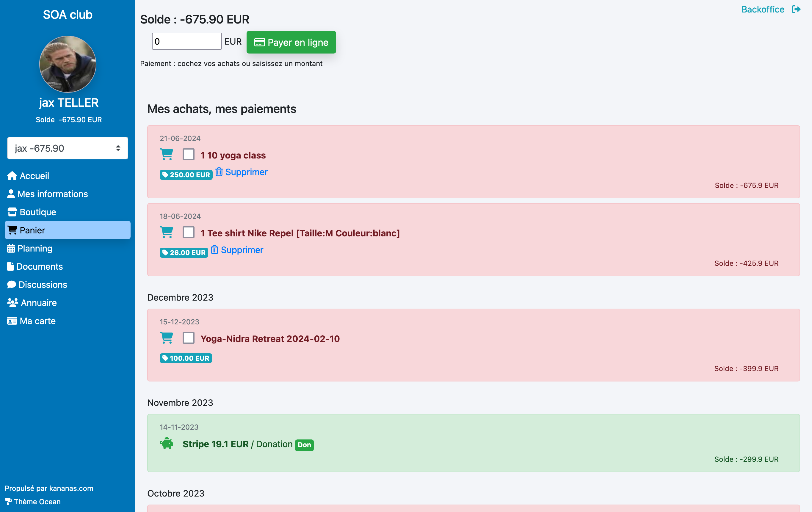Open Ma carte menu item

tap(68, 321)
